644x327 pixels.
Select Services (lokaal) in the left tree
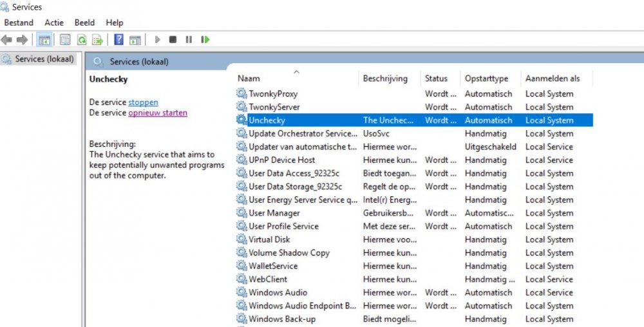(x=44, y=59)
